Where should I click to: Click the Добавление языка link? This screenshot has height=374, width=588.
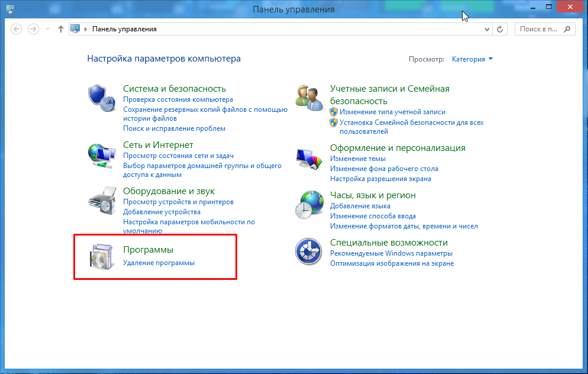360,206
